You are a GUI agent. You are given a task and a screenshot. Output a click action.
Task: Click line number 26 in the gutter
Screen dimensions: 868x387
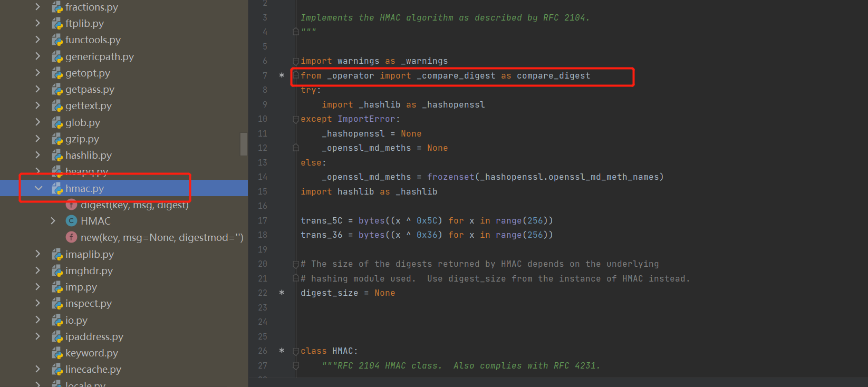[x=263, y=351]
